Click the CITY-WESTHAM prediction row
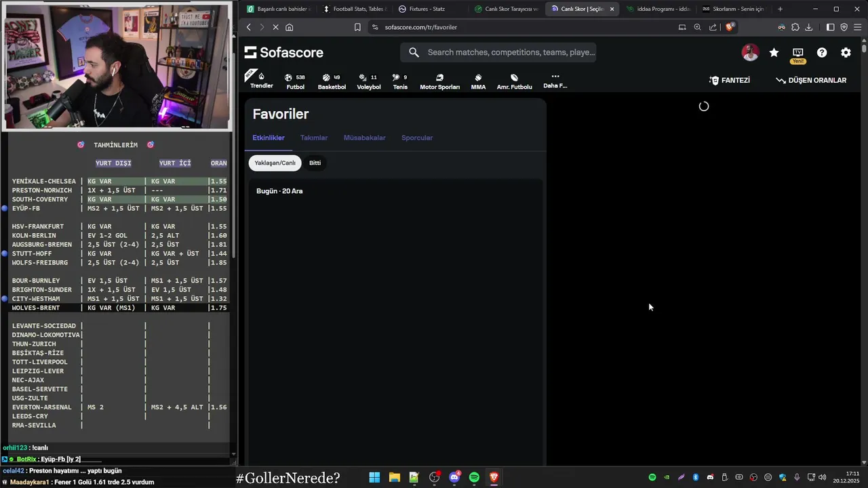 click(x=119, y=299)
